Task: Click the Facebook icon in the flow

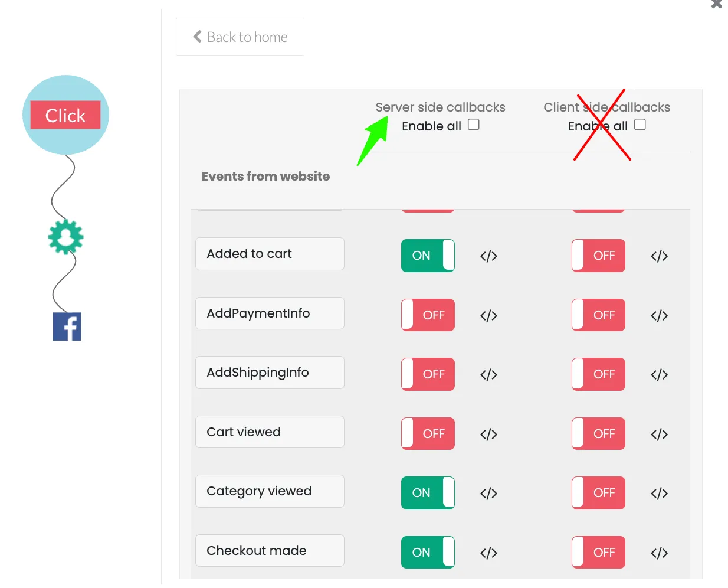Action: [67, 326]
